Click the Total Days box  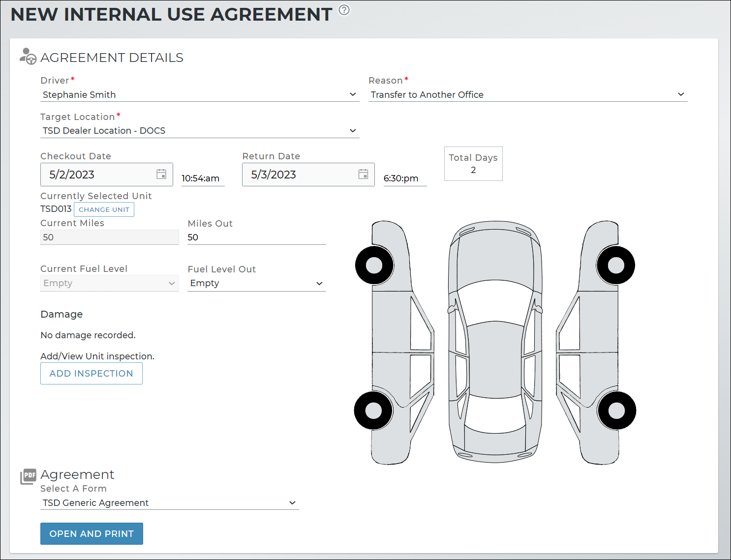tap(473, 164)
